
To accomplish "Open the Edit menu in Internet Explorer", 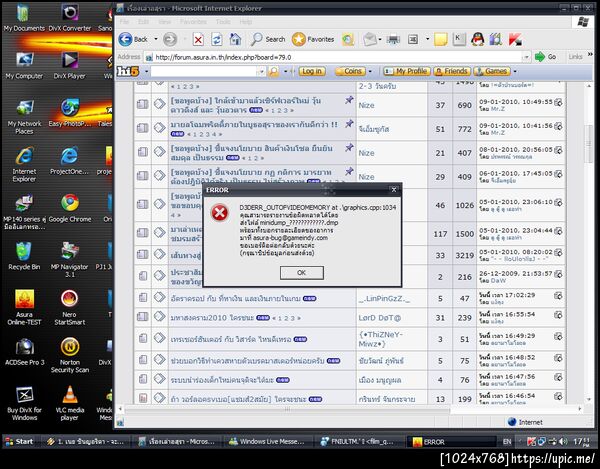I will tap(143, 22).
